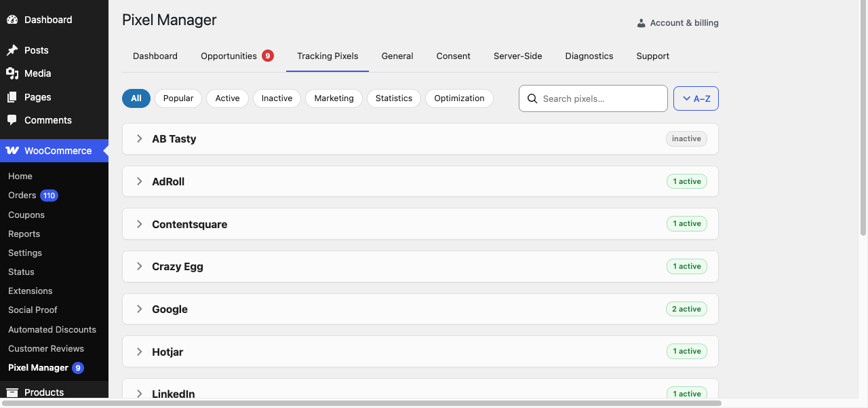Image resolution: width=868 pixels, height=408 pixels.
Task: Click the Account & billing person icon
Action: pos(642,23)
